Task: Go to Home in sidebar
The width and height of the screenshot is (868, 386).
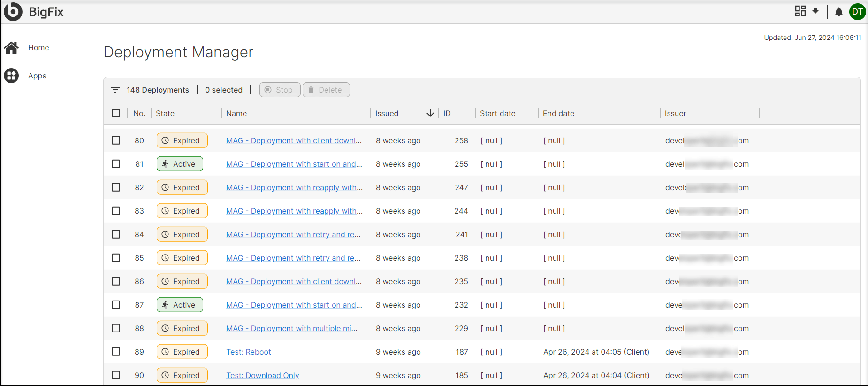Action: [38, 47]
